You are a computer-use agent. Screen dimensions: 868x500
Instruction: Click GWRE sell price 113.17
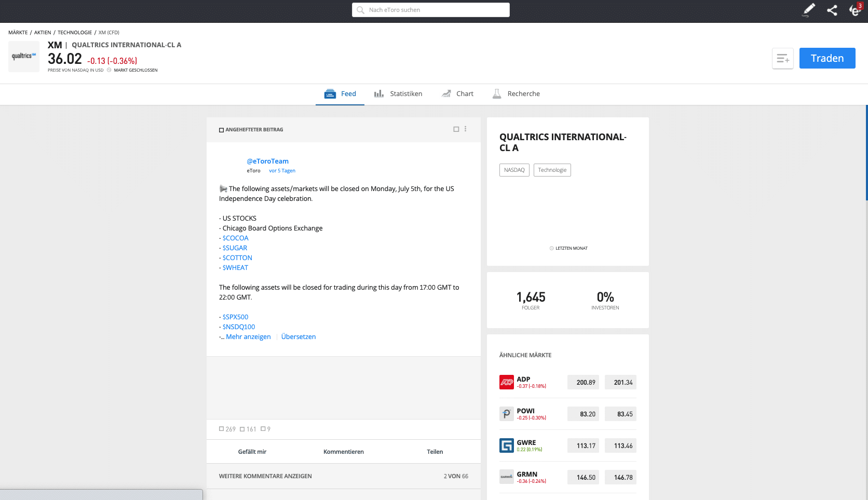pos(583,445)
